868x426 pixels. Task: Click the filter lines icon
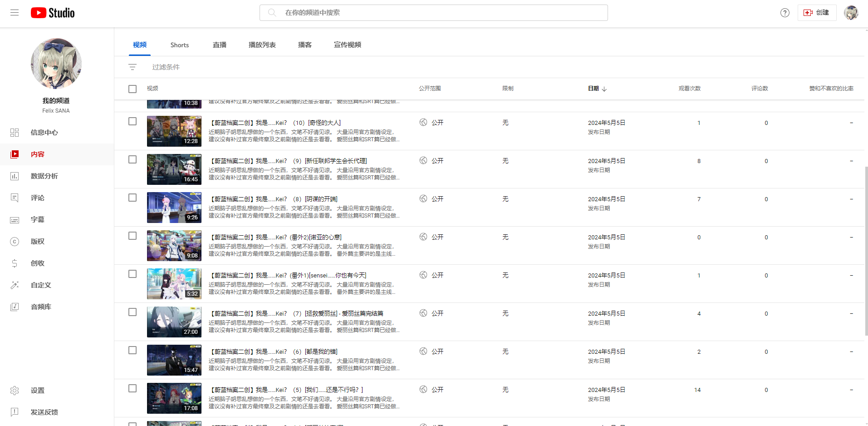coord(132,67)
